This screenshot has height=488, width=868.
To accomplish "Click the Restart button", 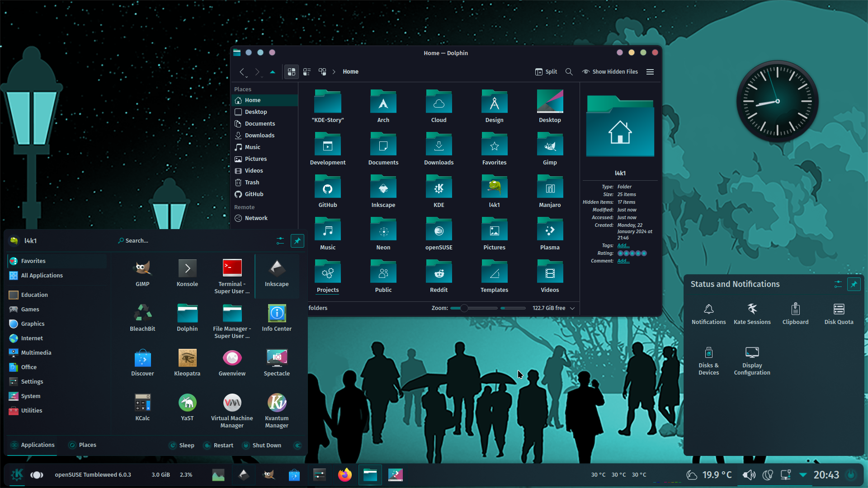I will 218,445.
